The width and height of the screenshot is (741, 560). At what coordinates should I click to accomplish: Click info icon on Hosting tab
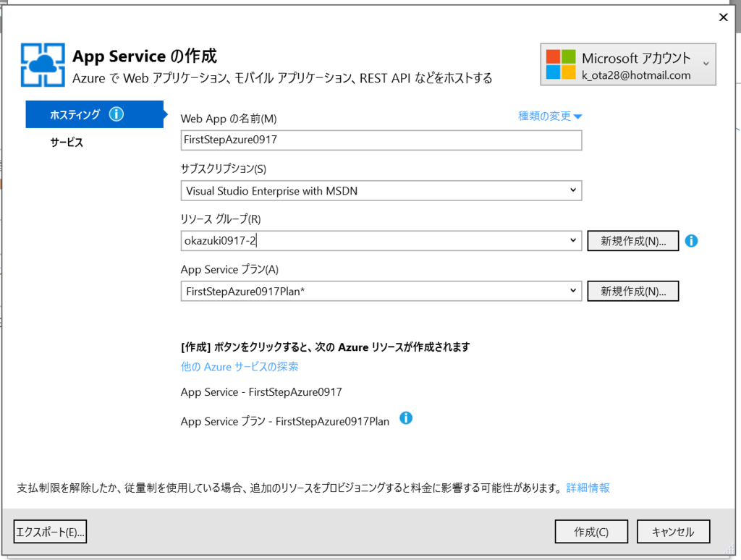coord(117,114)
